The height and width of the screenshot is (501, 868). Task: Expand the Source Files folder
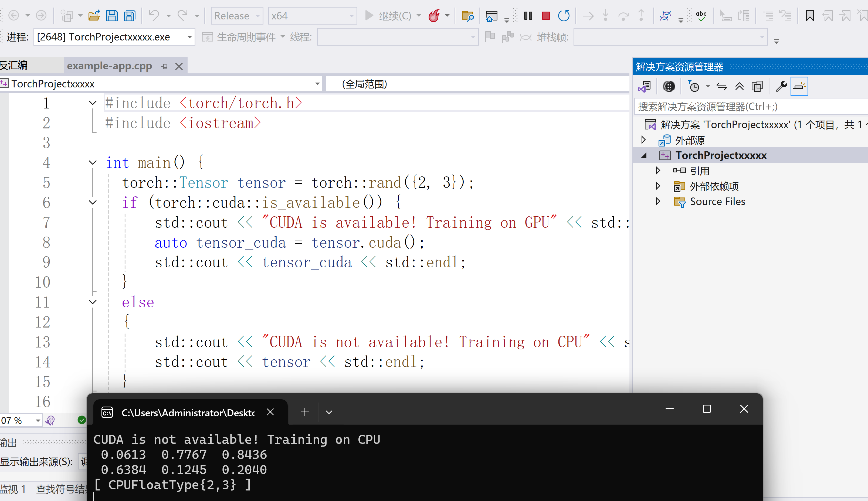pyautogui.click(x=658, y=201)
